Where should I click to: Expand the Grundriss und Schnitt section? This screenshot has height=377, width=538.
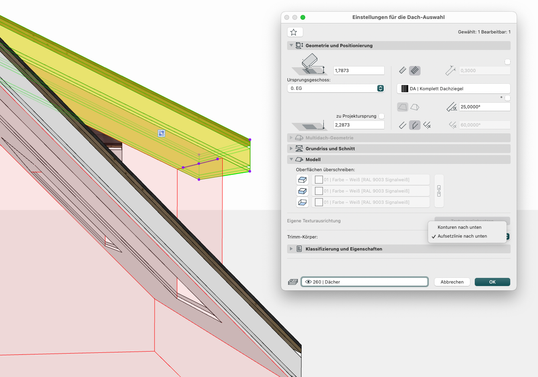tap(291, 149)
